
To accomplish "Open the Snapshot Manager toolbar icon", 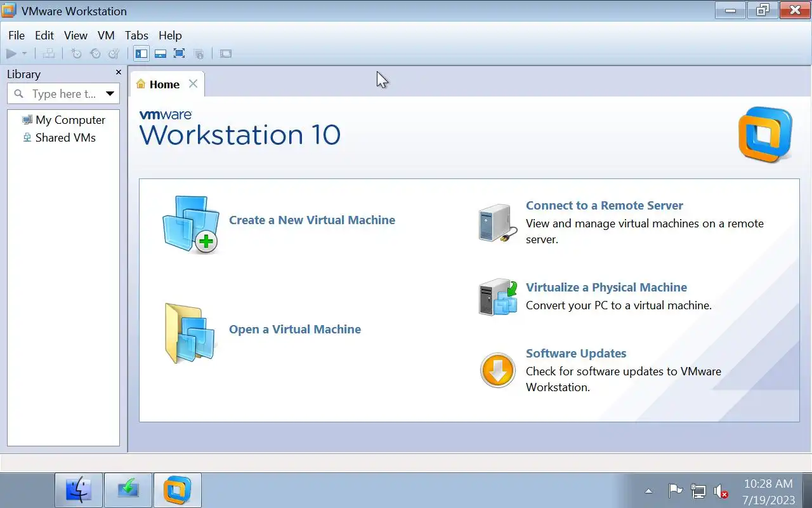I will 114,54.
